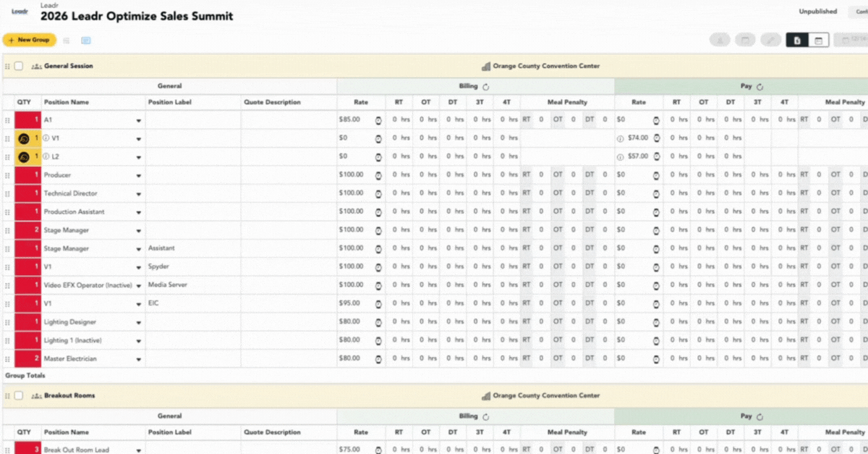This screenshot has width=868, height=454.
Task: Tick the General Session group checkbox
Action: (19, 66)
